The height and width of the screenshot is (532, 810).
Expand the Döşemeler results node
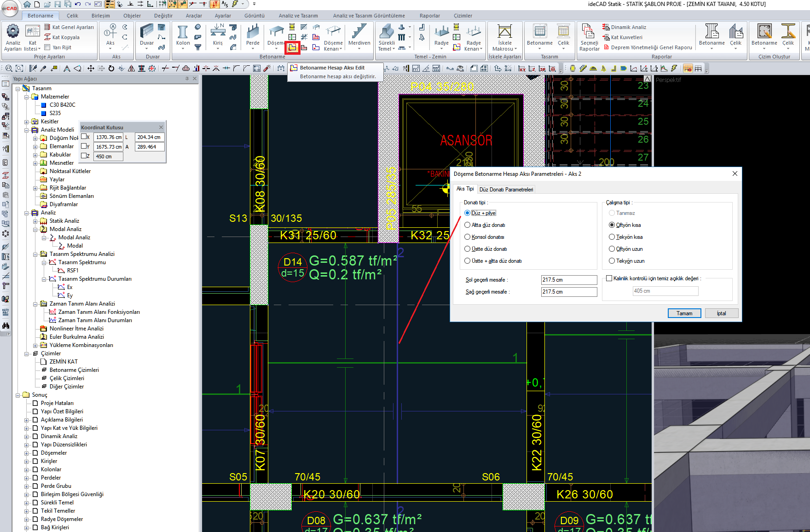click(27, 453)
